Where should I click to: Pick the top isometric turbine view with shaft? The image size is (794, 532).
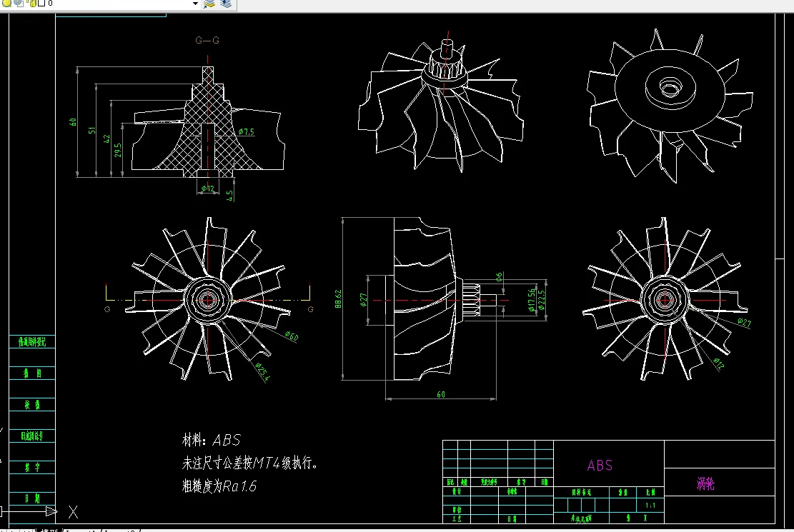[x=440, y=101]
